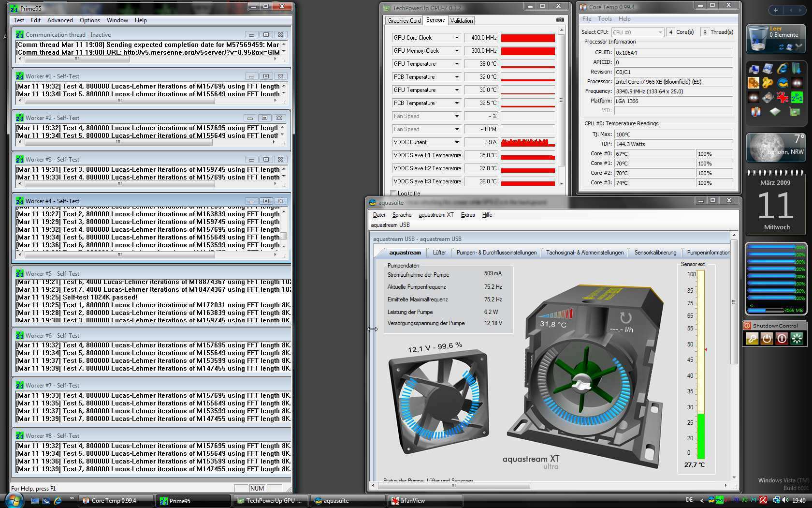Switch to TechPowerUp GPU-Z taskbar button
The width and height of the screenshot is (812, 508).
pyautogui.click(x=271, y=501)
